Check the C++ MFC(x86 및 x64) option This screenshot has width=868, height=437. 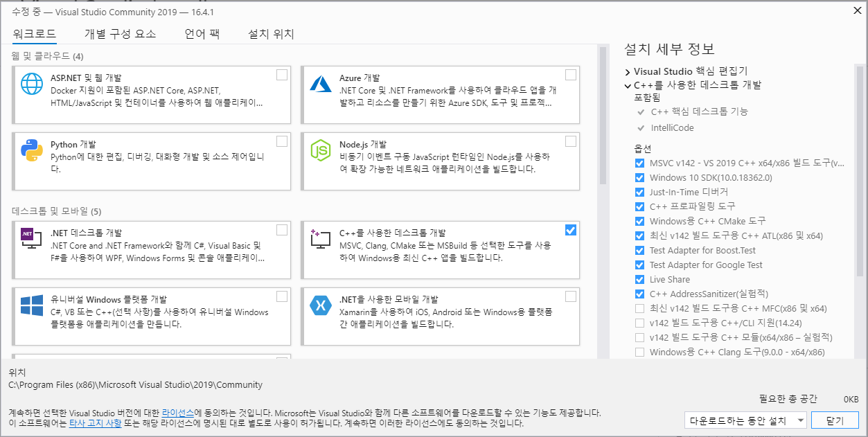coord(639,308)
